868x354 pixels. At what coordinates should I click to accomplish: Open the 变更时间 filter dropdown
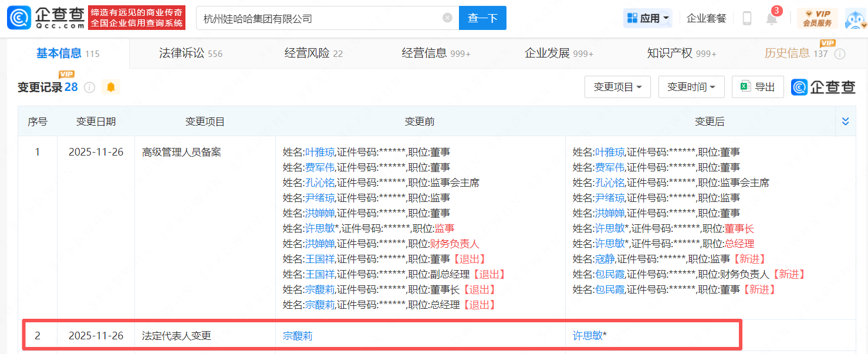click(691, 87)
